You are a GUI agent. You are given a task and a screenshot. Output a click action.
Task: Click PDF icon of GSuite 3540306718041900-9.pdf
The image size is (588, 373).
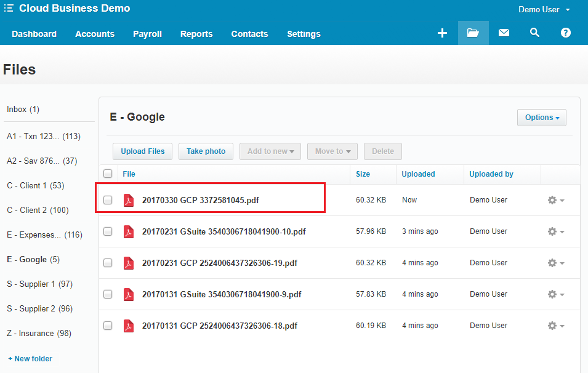(x=129, y=295)
